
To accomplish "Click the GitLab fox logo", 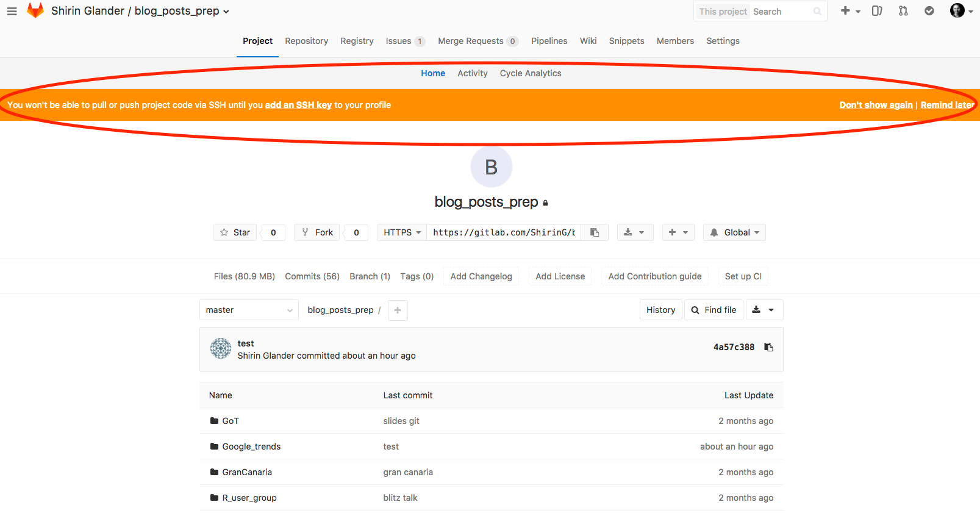I will [x=35, y=10].
